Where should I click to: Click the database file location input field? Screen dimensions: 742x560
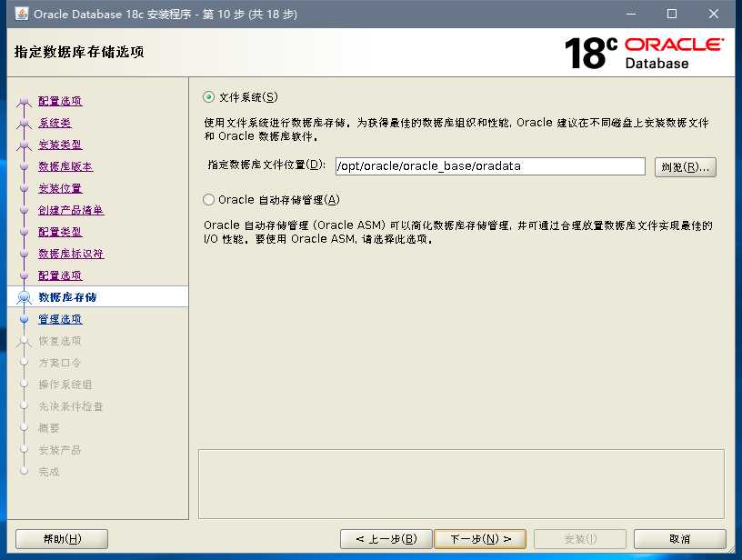(490, 166)
